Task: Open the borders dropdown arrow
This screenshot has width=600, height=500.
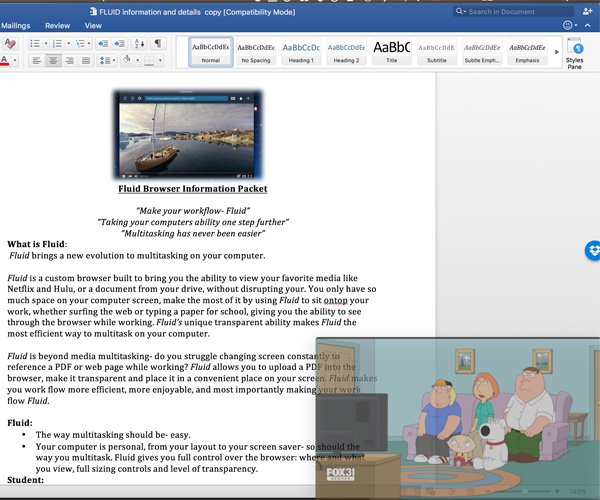Action: click(160, 60)
